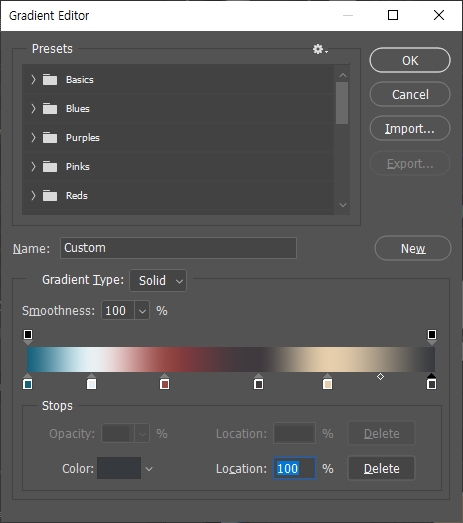
Task: Open the Smoothness dropdown arrow
Action: tap(142, 311)
